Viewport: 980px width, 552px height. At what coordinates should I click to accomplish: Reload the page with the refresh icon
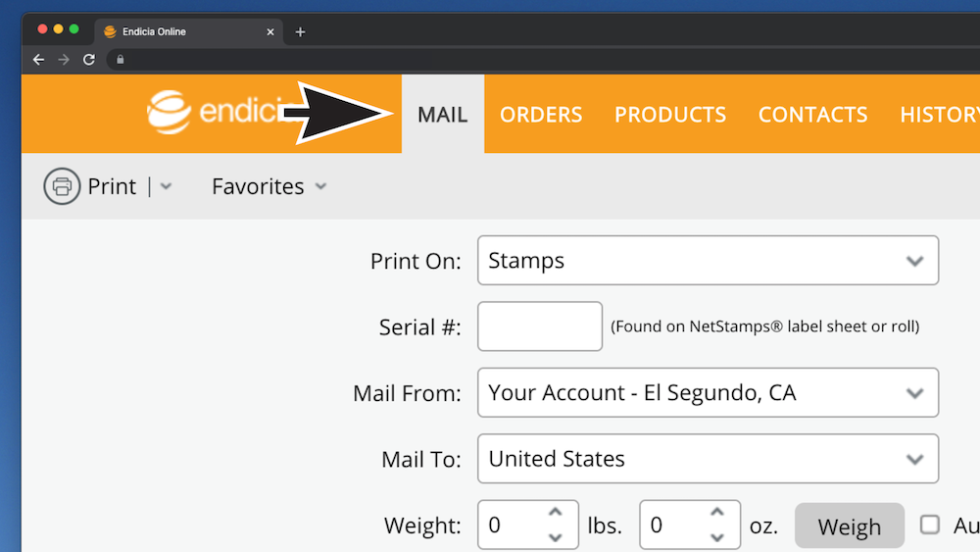(x=89, y=60)
